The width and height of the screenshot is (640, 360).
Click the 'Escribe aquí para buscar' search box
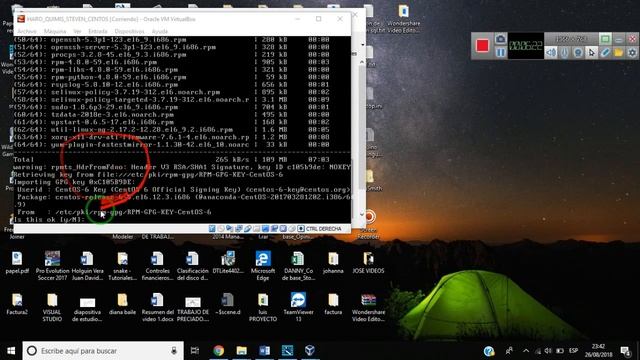pyautogui.click(x=103, y=351)
